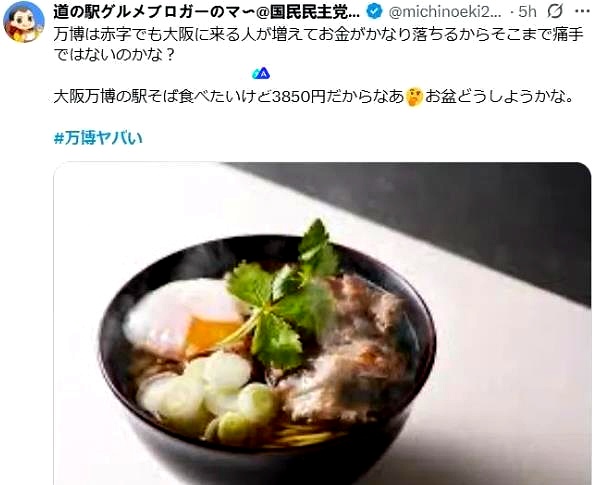The image size is (596, 485).
Task: Open the @michinoeki2 handle link
Action: (x=445, y=13)
